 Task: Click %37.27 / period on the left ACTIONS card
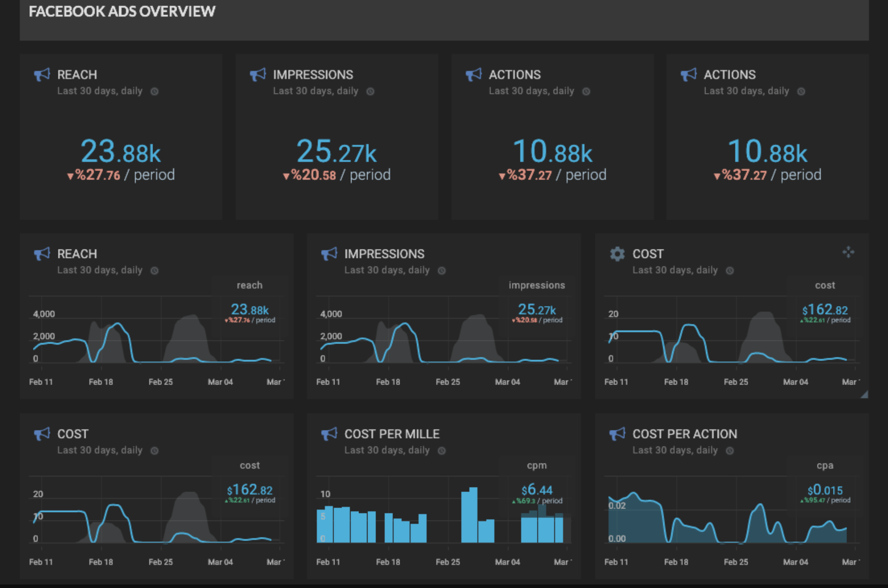552,175
